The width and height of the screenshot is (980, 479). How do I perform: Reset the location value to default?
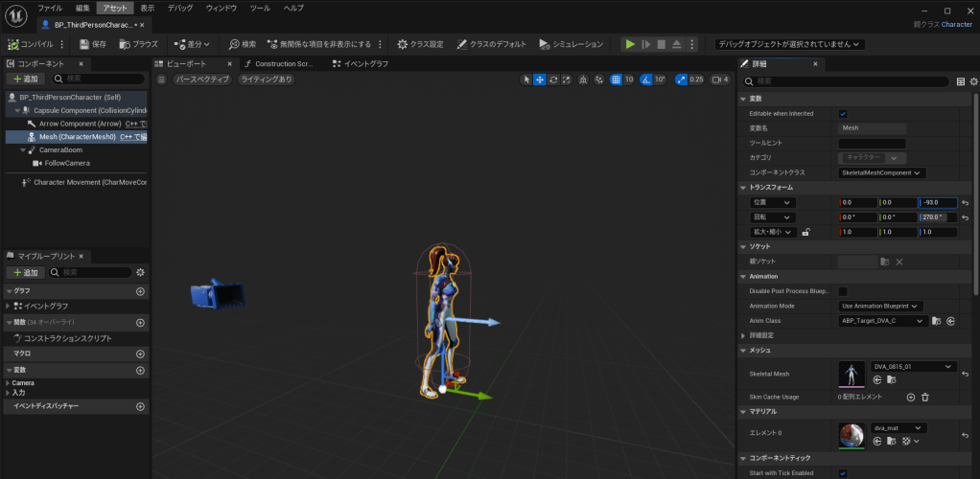tap(967, 203)
